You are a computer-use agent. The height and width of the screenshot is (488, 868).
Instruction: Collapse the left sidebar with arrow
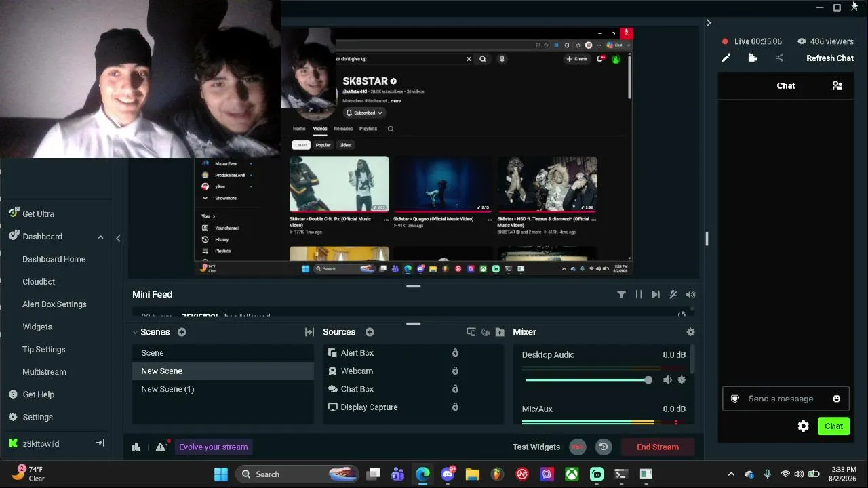pyautogui.click(x=118, y=238)
